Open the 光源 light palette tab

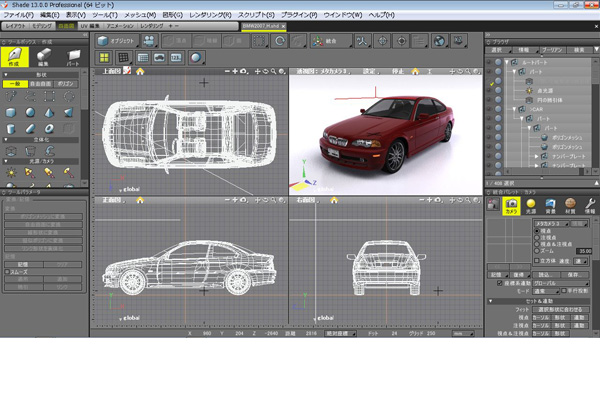pos(531,206)
